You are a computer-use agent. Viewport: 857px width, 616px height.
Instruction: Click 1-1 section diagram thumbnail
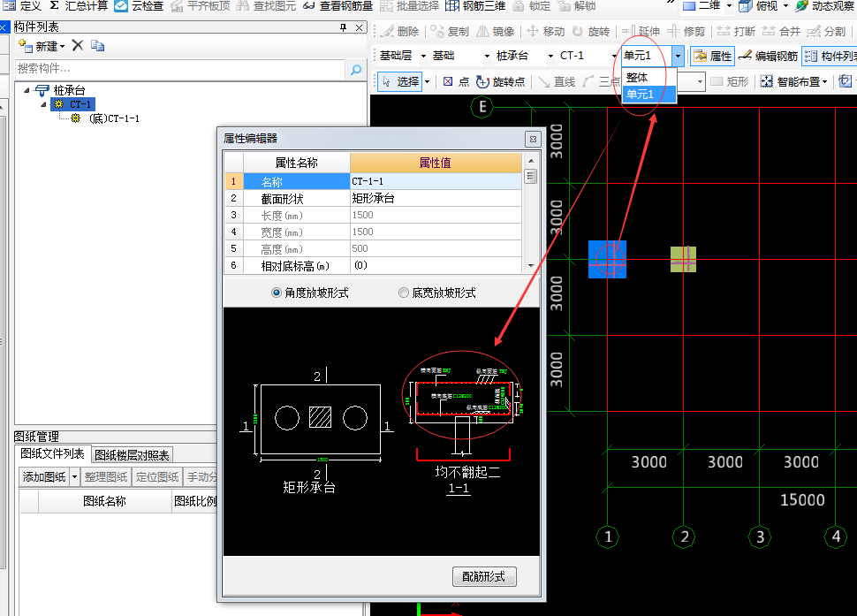(463, 423)
